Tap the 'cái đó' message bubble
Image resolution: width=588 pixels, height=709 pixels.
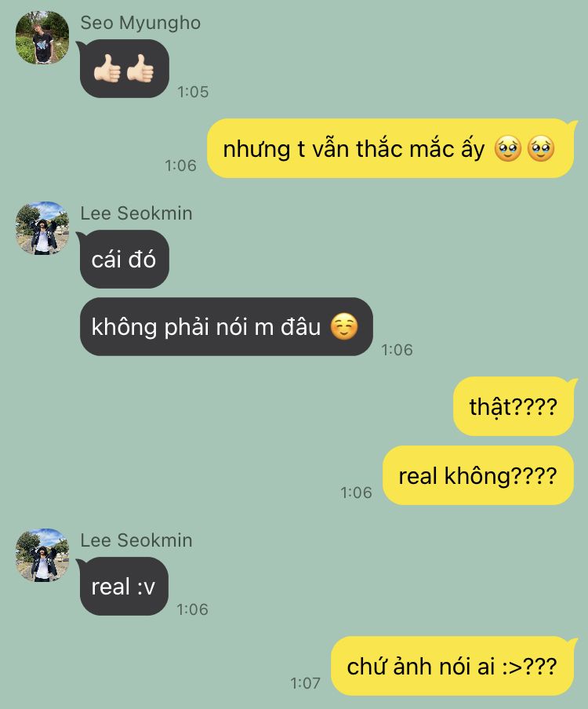pos(123,259)
